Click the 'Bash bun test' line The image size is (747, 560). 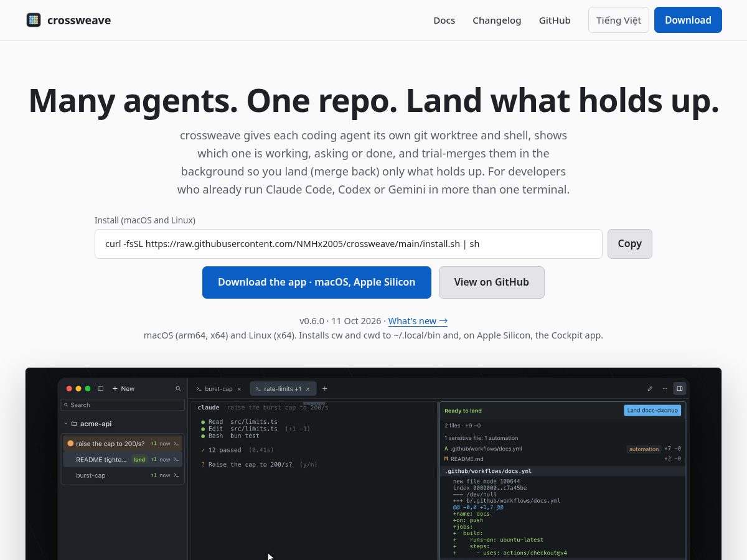(230, 436)
